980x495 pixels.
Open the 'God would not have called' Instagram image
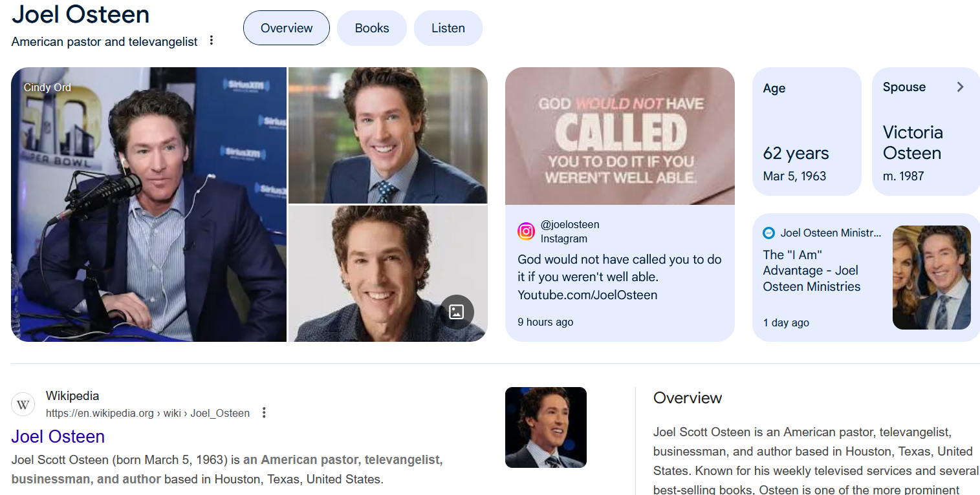[620, 136]
